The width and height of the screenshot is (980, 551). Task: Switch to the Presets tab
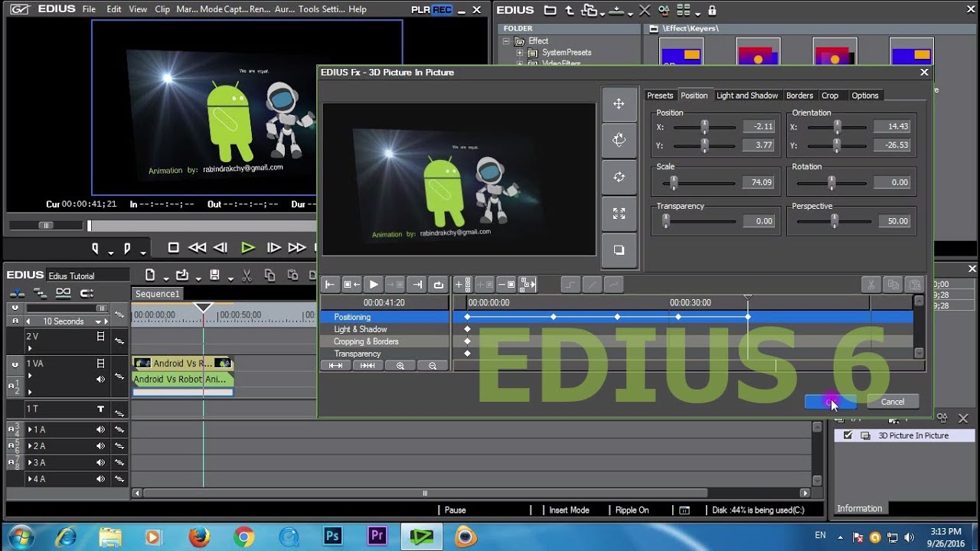660,96
